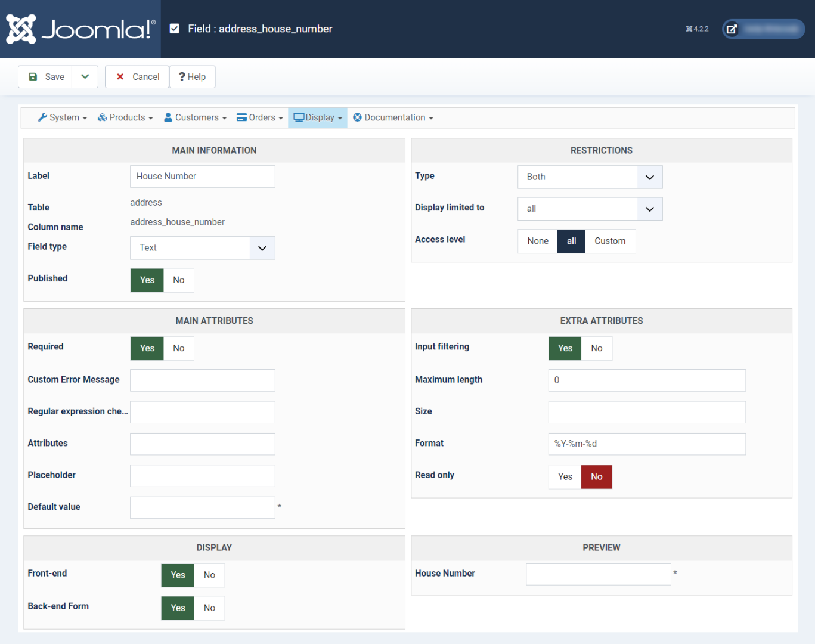815x644 pixels.
Task: Click the Help question mark icon
Action: [182, 77]
